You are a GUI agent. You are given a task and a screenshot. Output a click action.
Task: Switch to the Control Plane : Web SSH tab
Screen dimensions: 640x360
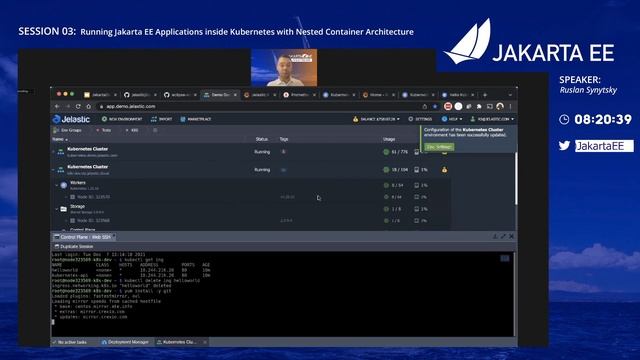click(84, 237)
